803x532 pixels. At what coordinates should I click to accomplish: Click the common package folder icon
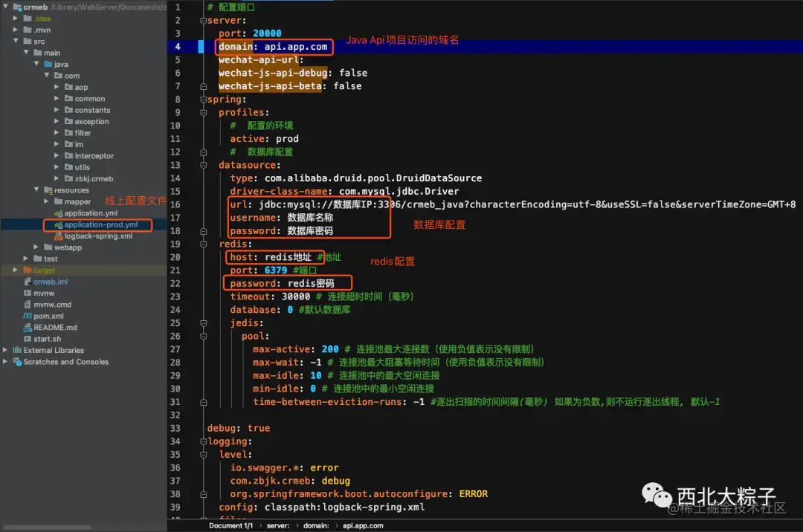tap(68, 98)
